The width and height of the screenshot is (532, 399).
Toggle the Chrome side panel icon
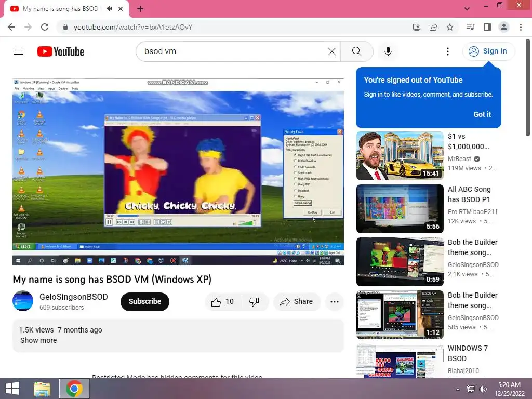tap(487, 27)
